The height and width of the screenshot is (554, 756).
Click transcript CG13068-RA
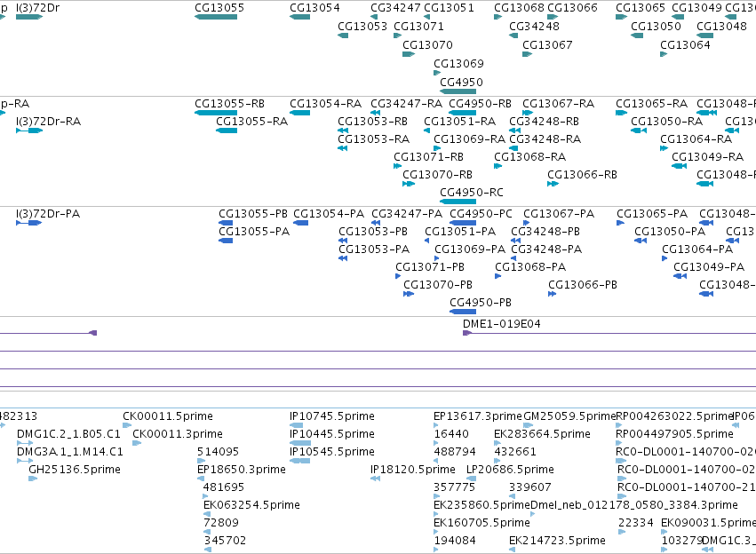coord(498,166)
